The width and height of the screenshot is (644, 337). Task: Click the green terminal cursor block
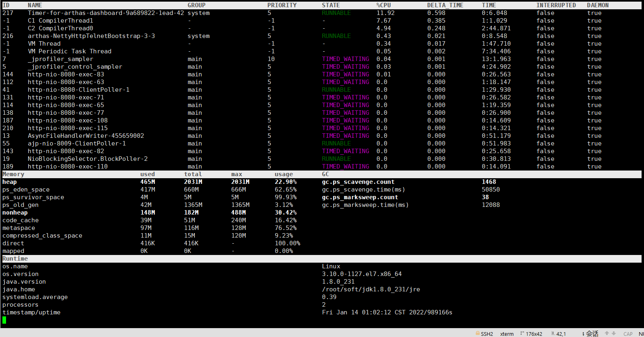coord(4,320)
